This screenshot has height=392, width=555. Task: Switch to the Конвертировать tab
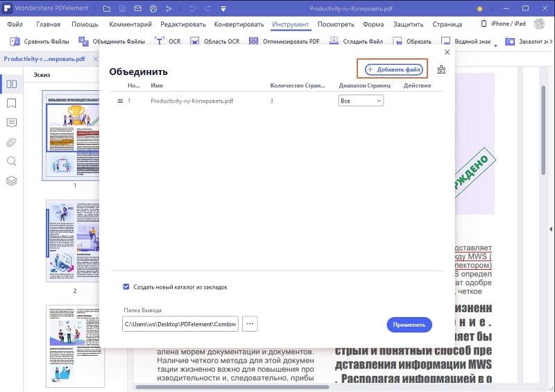239,24
